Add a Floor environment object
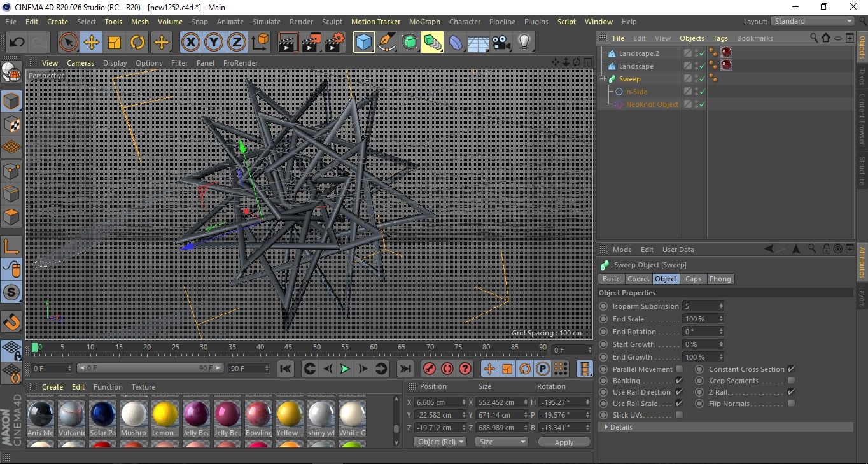The height and width of the screenshot is (464, 868). click(478, 43)
